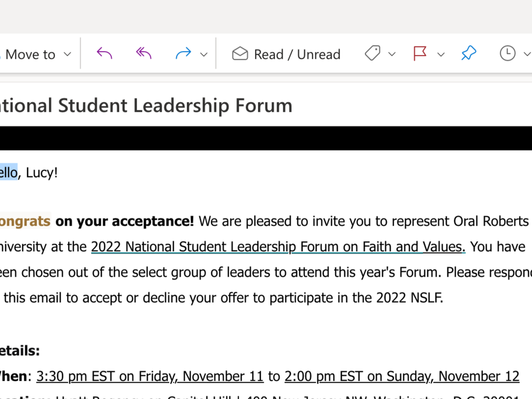
Task: Click the Reply all double-arrow icon
Action: tap(144, 54)
